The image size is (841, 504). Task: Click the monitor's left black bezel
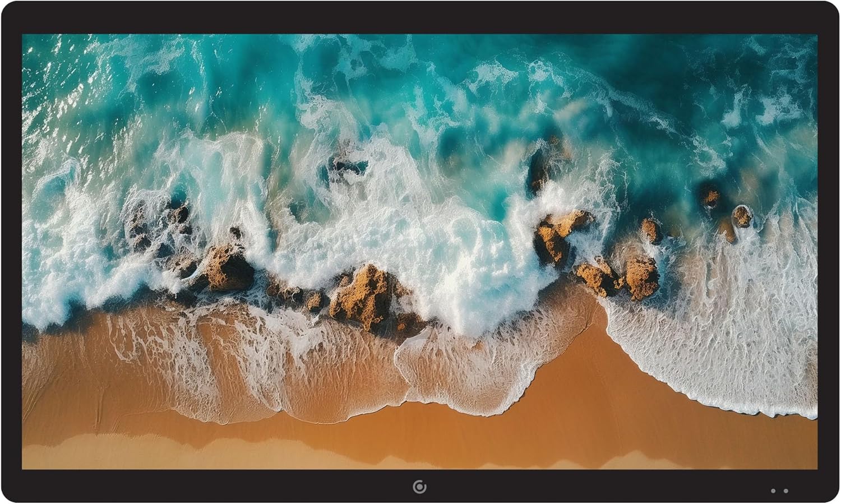click(x=11, y=252)
